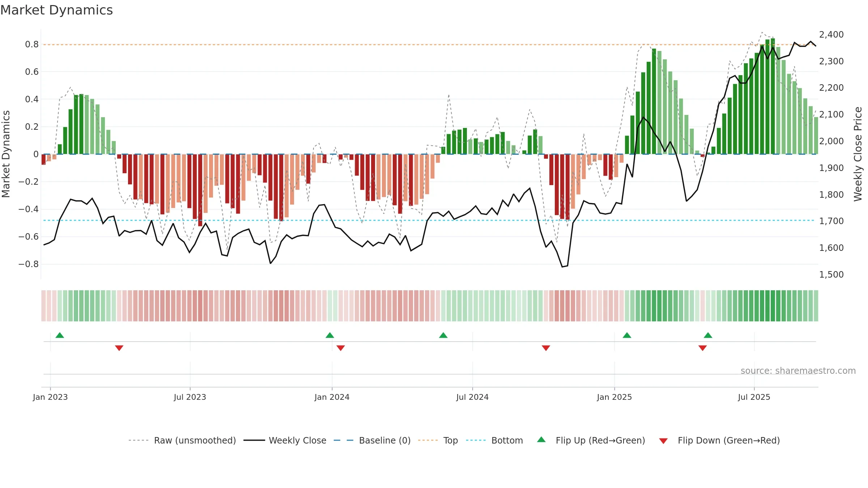Click the 0 left axis tick label
The height and width of the screenshot is (488, 868).
36,154
